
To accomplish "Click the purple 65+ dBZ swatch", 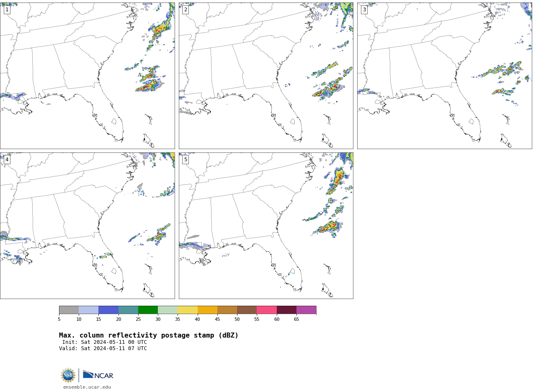I will click(x=306, y=310).
